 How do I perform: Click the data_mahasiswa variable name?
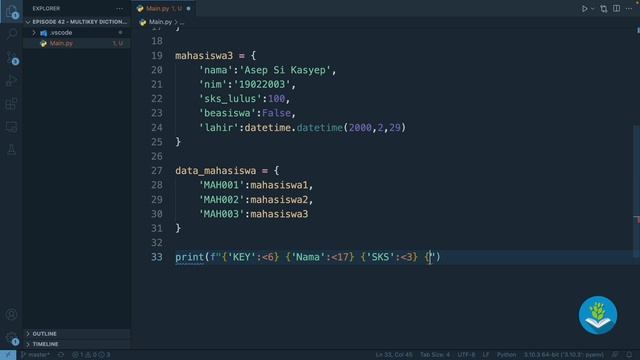coord(216,171)
